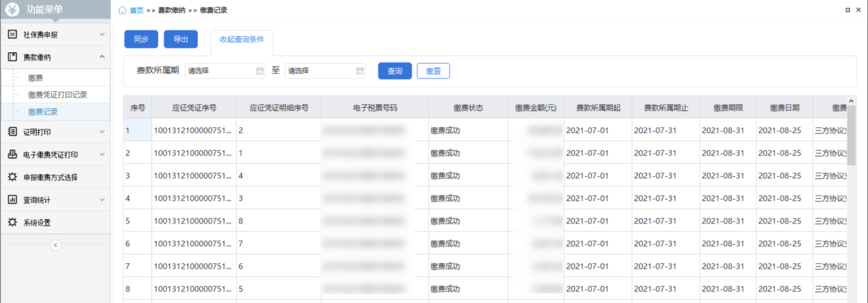The image size is (868, 303).
Task: Expand the 社保费申报 menu chevron
Action: [x=102, y=34]
